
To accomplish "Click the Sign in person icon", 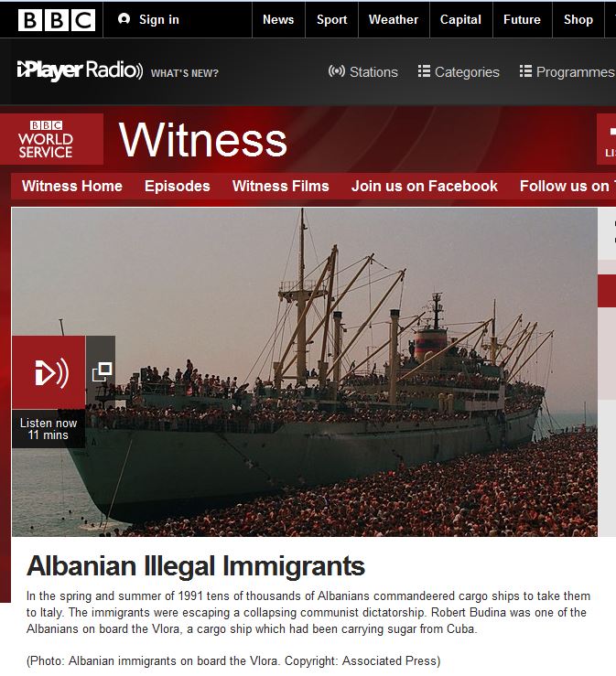I will click(124, 19).
